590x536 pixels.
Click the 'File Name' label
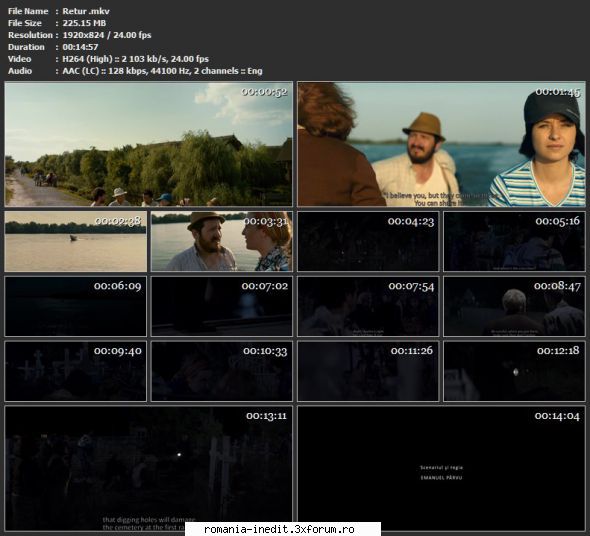(28, 11)
